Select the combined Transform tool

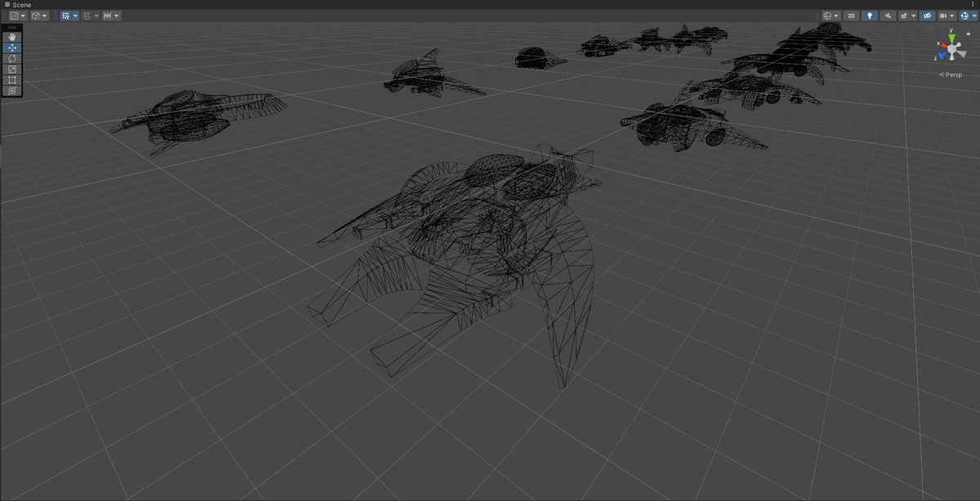point(11,91)
